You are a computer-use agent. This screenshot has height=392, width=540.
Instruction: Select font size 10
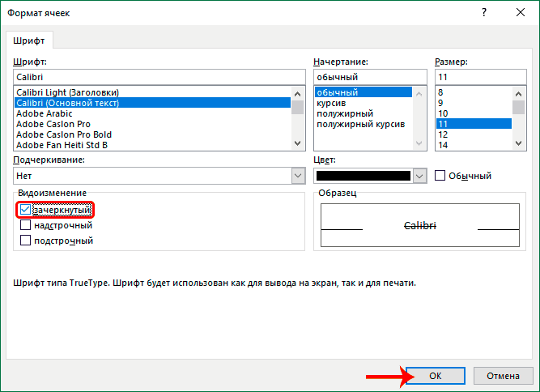click(474, 113)
